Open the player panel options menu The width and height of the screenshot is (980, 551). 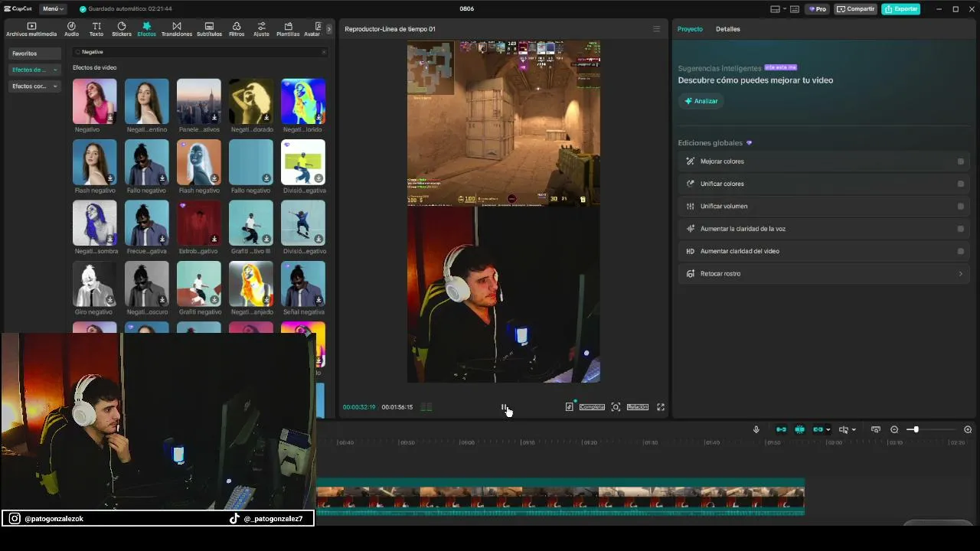pos(656,29)
